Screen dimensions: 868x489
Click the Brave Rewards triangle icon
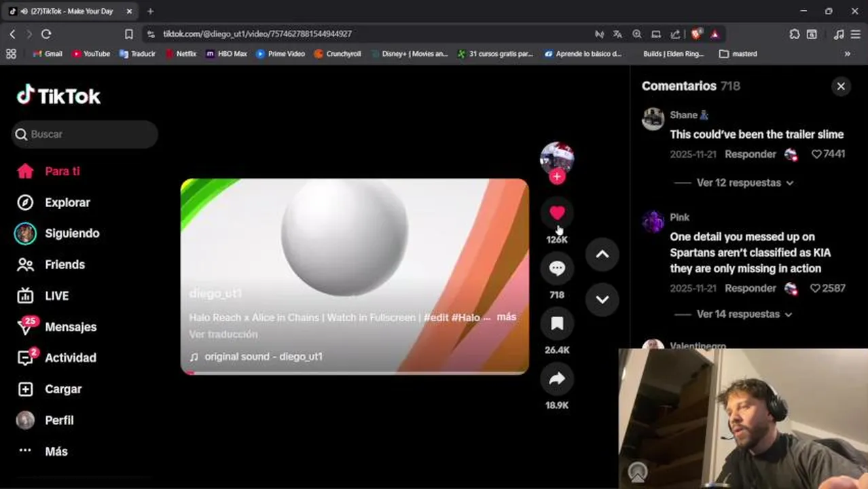tap(715, 34)
